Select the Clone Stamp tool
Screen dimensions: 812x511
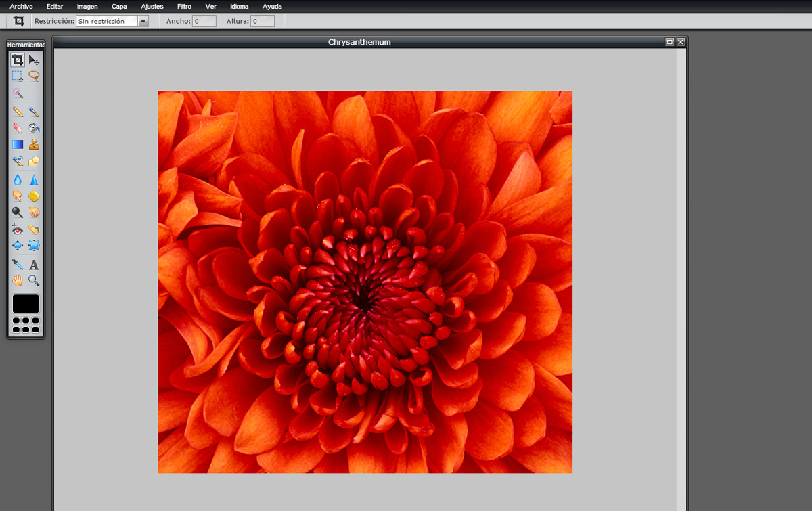34,144
